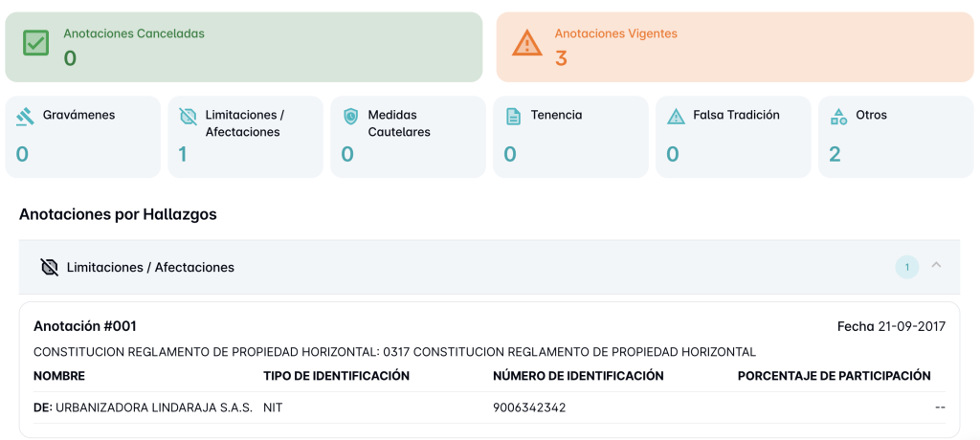Click the green checkmark Anotaciones Canceladas icon
The width and height of the screenshot is (980, 440).
pyautogui.click(x=35, y=43)
